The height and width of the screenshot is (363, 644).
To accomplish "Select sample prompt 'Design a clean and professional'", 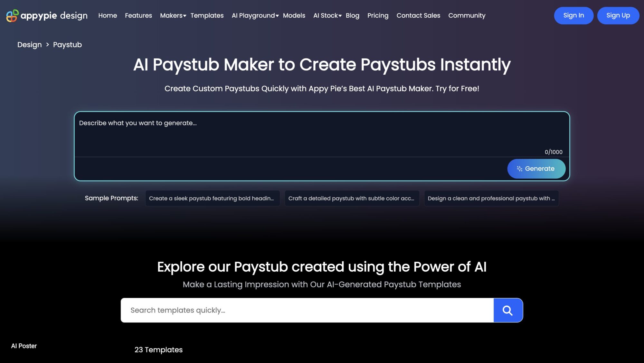I will tap(491, 198).
